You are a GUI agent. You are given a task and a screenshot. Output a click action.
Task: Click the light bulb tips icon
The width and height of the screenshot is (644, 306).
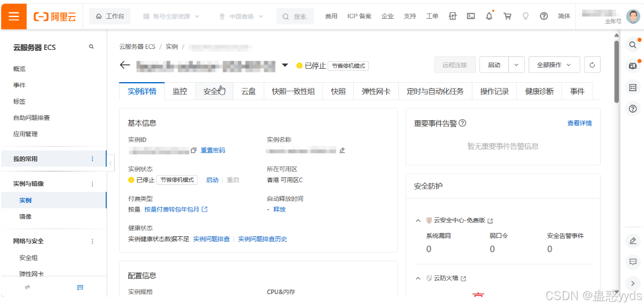(x=525, y=16)
